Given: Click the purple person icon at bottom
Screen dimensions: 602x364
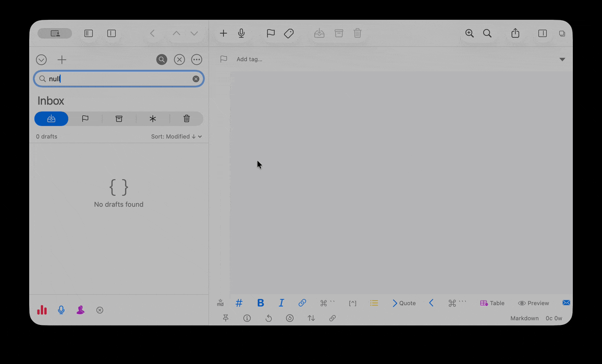Looking at the screenshot, I should point(80,310).
